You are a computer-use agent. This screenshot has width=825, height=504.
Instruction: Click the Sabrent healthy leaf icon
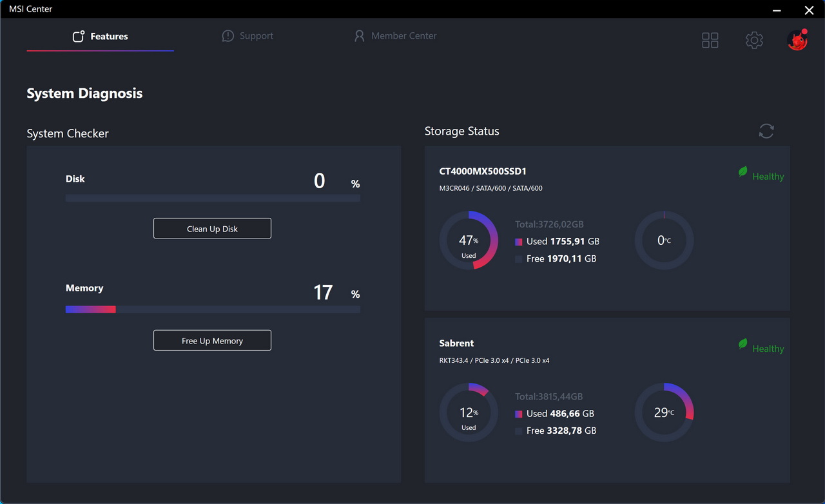tap(743, 344)
